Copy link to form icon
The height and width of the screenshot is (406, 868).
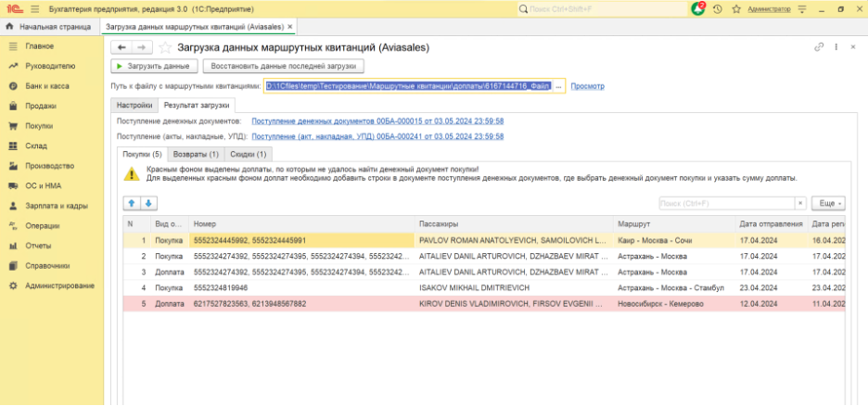point(819,47)
